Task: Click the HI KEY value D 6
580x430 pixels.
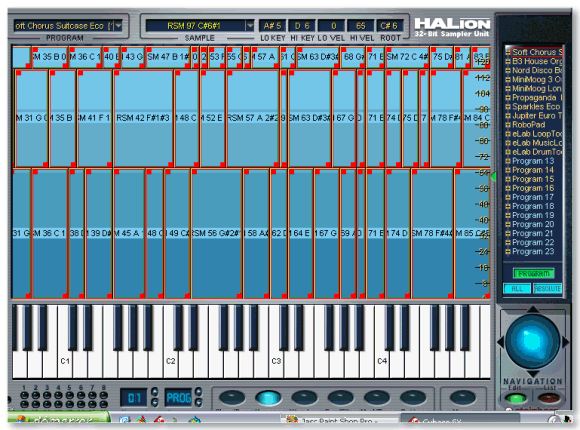Action: (302, 26)
